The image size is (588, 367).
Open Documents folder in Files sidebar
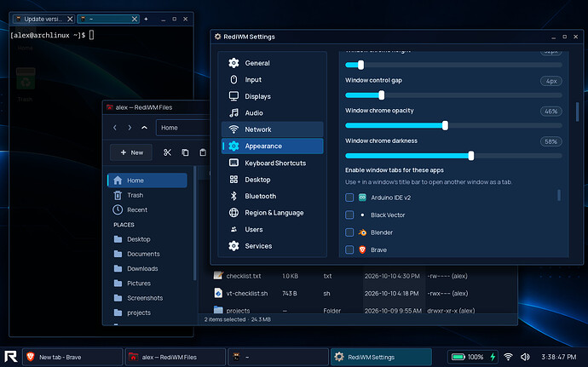click(x=147, y=254)
